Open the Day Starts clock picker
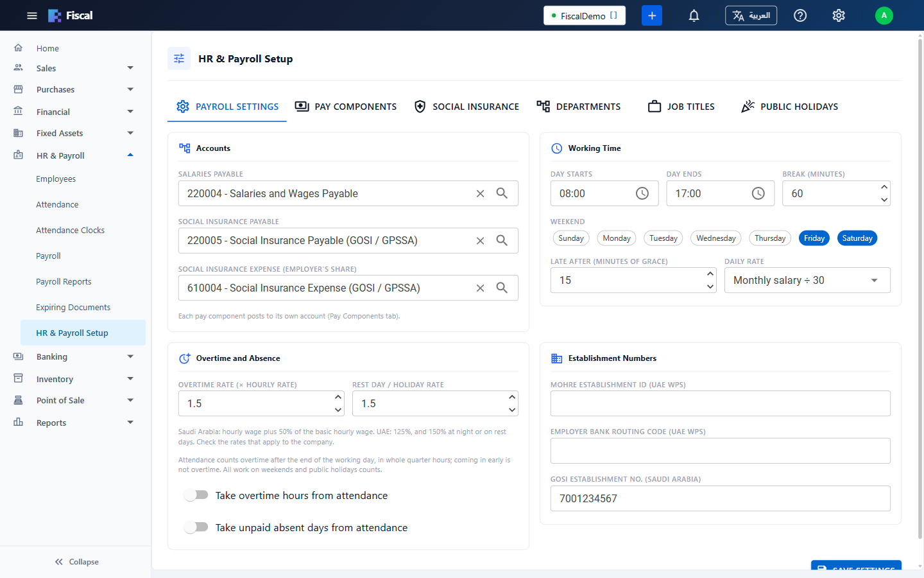Screen dimensions: 924x578 tap(642, 193)
